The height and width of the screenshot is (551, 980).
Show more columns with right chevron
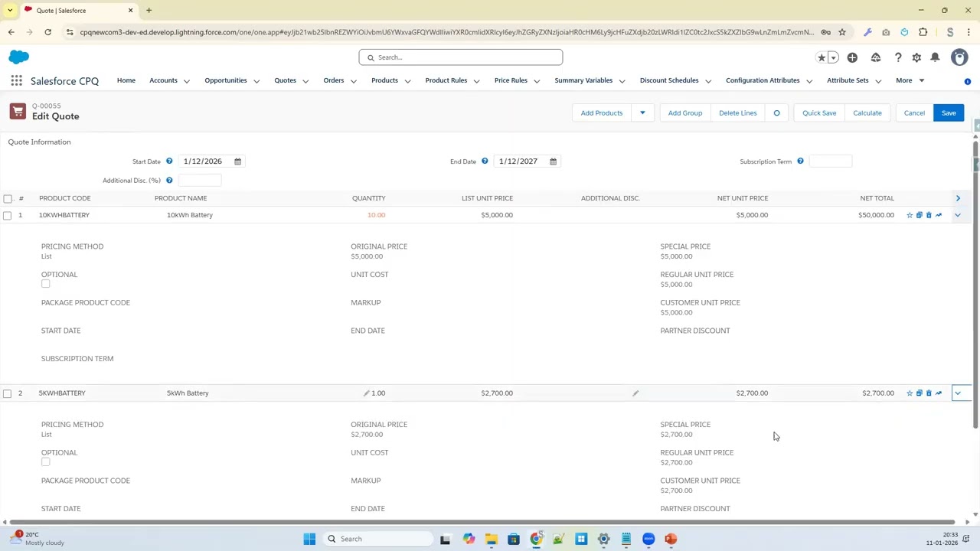[958, 198]
